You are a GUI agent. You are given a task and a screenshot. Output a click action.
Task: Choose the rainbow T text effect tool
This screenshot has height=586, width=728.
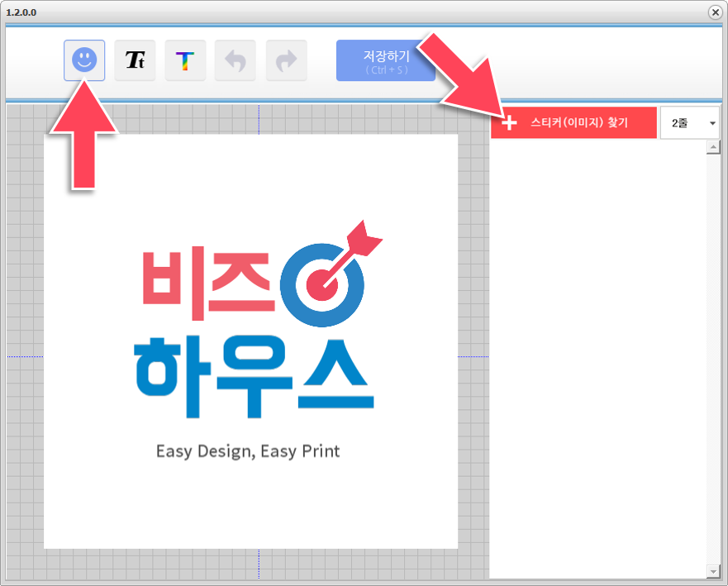pos(185,60)
